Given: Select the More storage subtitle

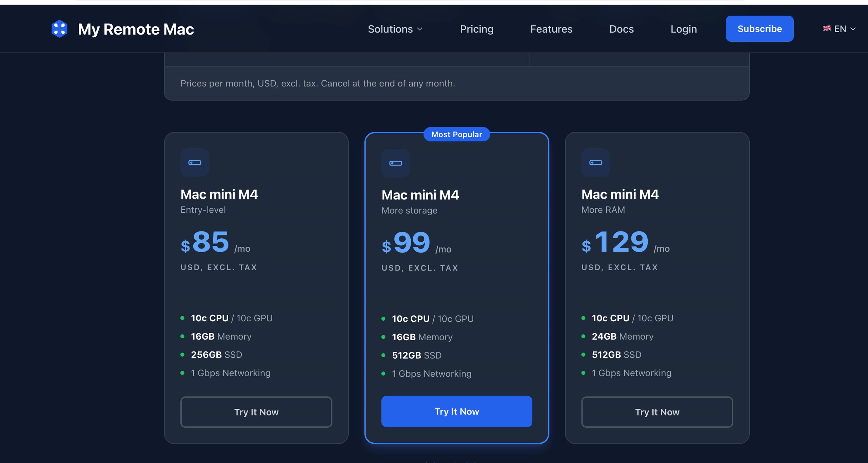Looking at the screenshot, I should [x=409, y=210].
